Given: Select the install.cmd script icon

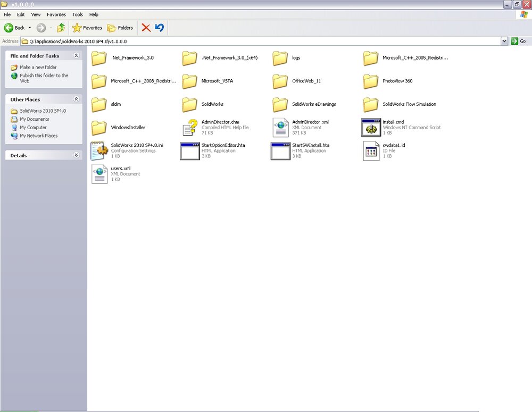Looking at the screenshot, I should (x=371, y=128).
